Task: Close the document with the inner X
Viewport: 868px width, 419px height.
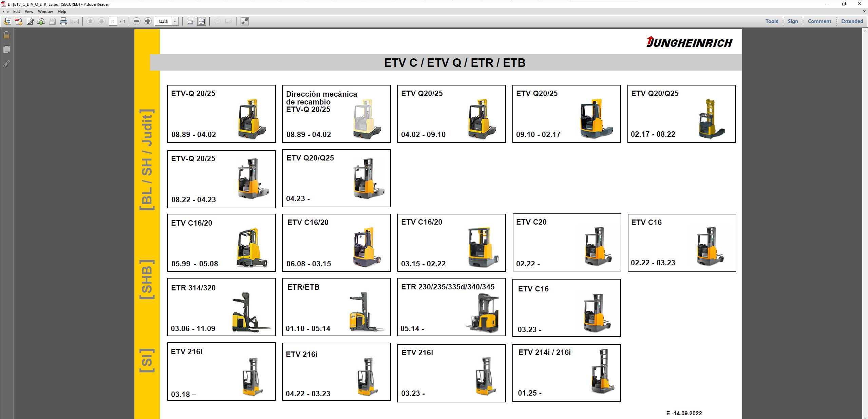Action: [x=864, y=12]
